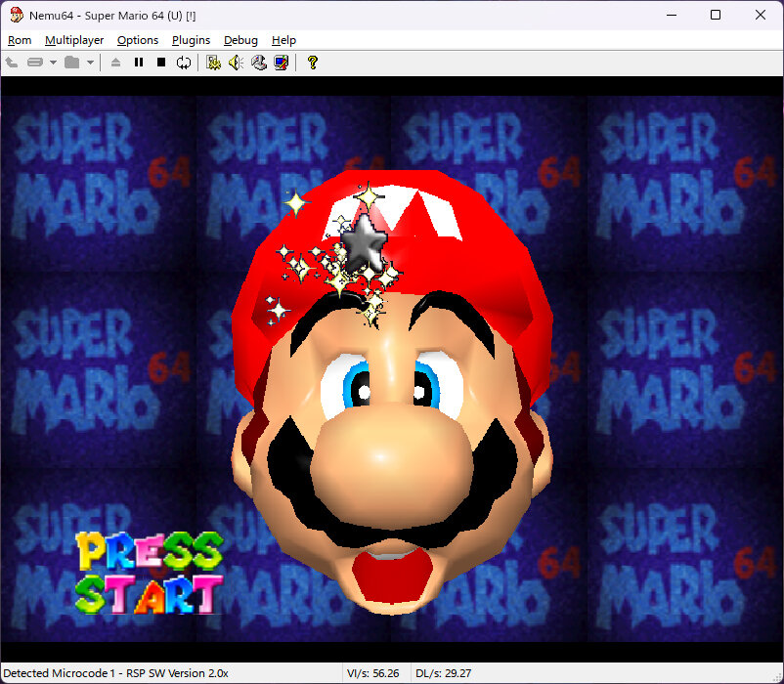Image resolution: width=784 pixels, height=684 pixels.
Task: Close the Nemu64 window
Action: tap(760, 15)
